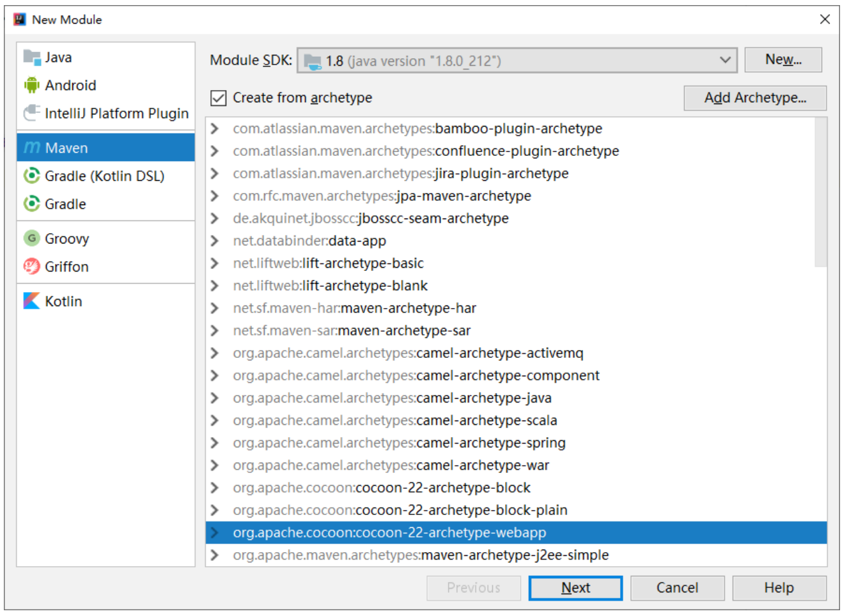Open Help for the dialog
Screen dimensions: 849x616
tap(779, 588)
